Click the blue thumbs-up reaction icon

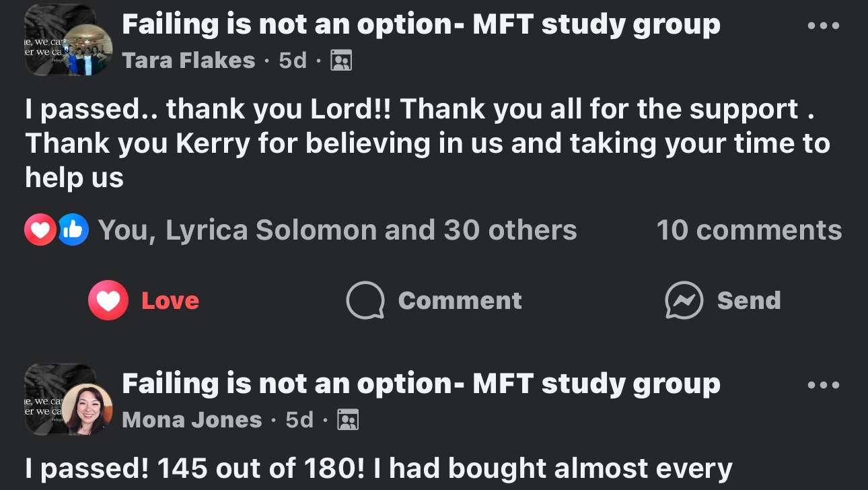(73, 230)
